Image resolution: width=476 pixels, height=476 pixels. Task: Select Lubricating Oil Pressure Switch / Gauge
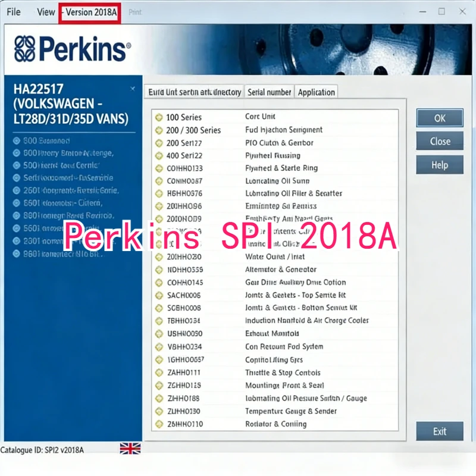(x=306, y=398)
